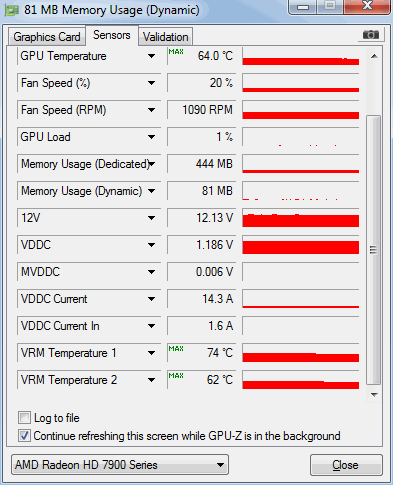Uncheck Continue refreshing in background option

(x=24, y=436)
